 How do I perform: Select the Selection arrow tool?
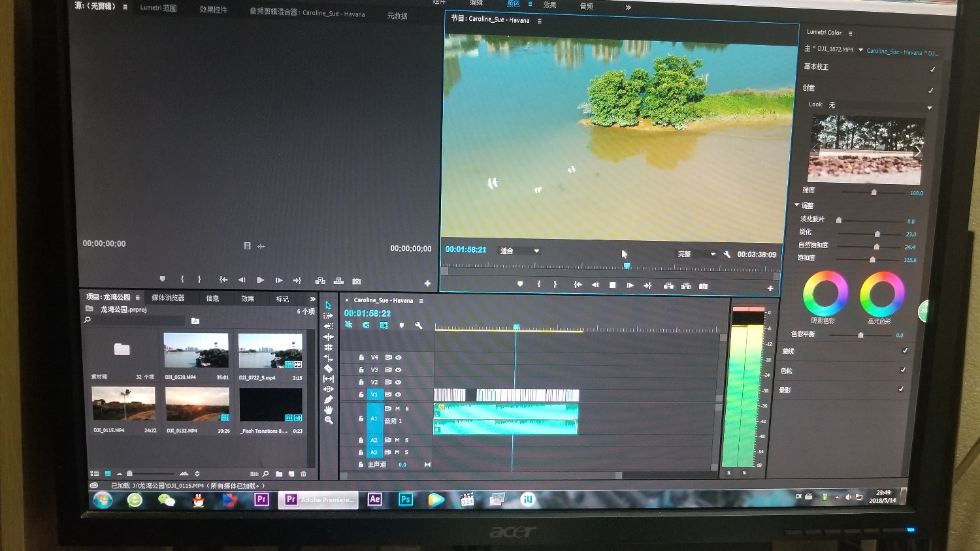click(328, 305)
